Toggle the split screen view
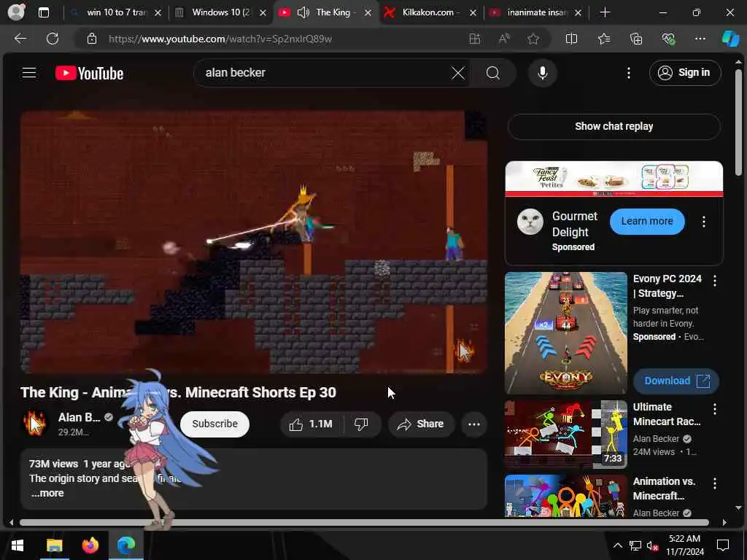The height and width of the screenshot is (560, 747). (x=571, y=39)
